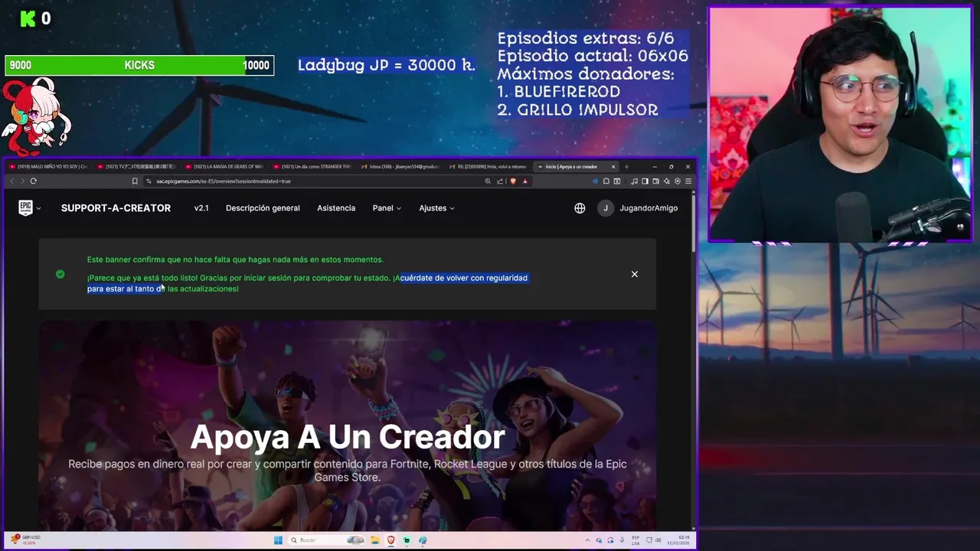The image size is (980, 551).
Task: Open the Epic Games logo menu
Action: click(25, 207)
